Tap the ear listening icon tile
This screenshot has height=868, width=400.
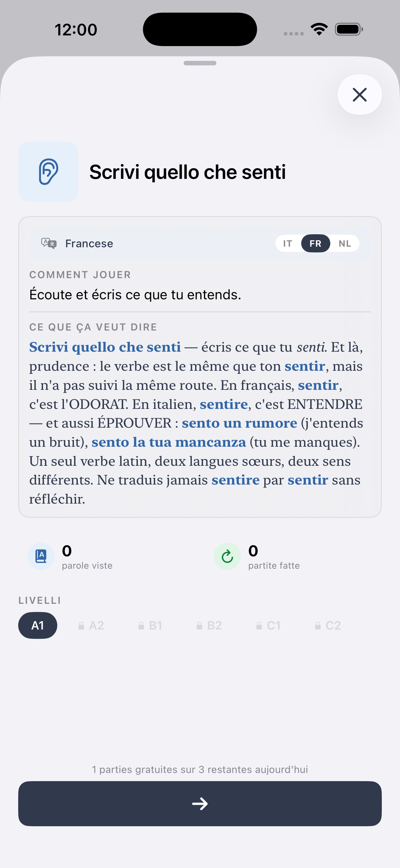point(48,172)
